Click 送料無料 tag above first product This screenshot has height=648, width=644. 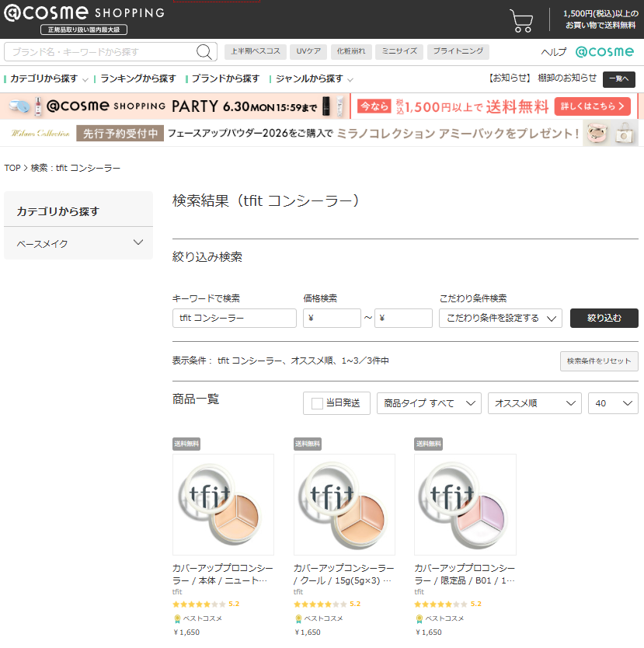186,444
